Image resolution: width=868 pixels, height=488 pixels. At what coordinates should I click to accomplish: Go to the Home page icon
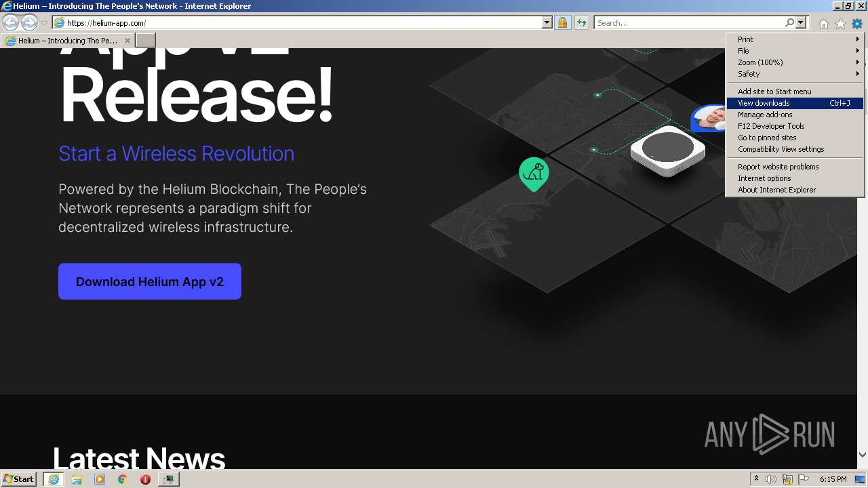click(823, 24)
